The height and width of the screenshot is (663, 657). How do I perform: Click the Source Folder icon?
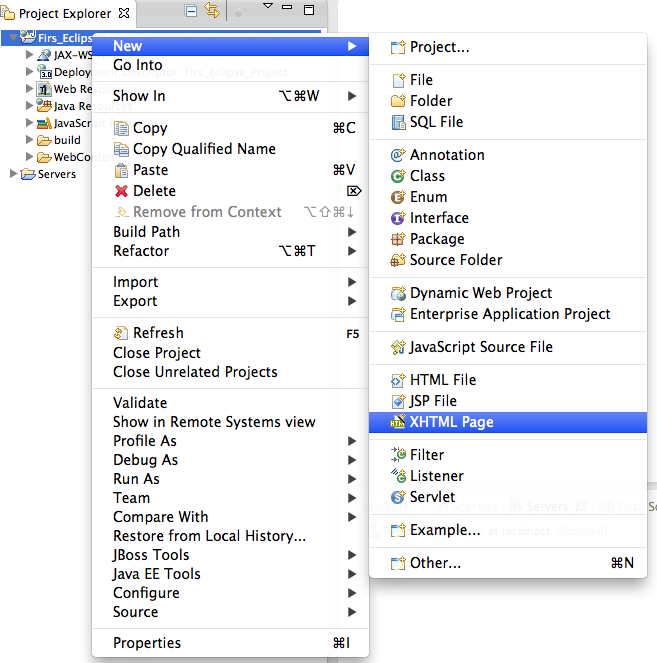click(398, 260)
